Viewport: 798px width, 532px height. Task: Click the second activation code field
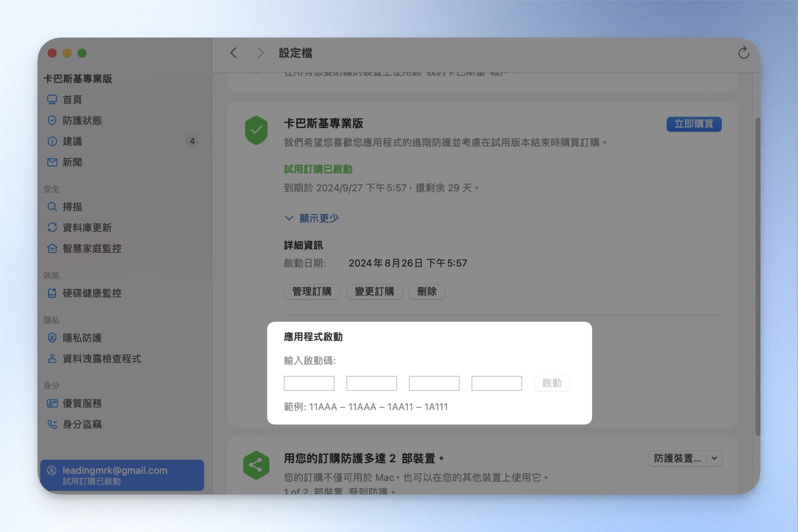tap(372, 383)
